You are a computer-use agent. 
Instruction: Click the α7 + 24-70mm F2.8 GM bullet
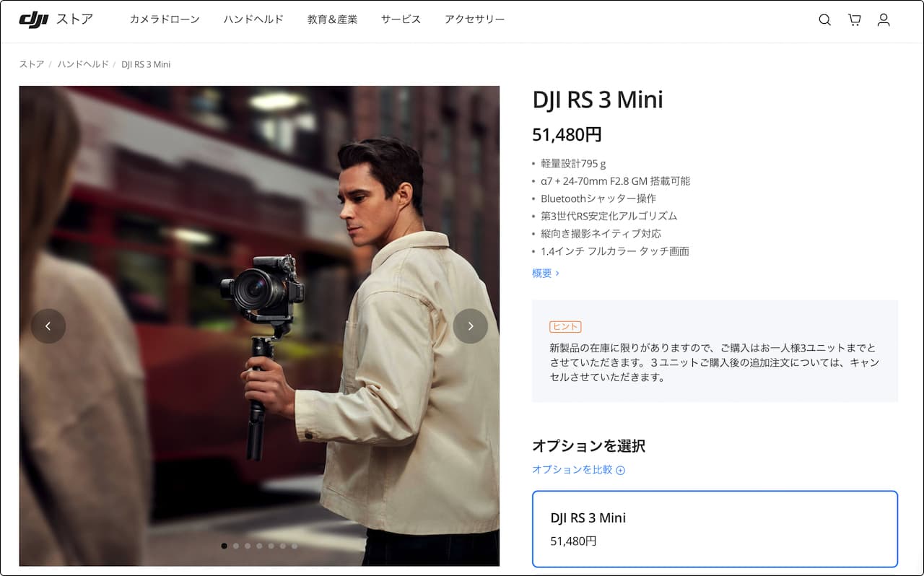point(616,181)
